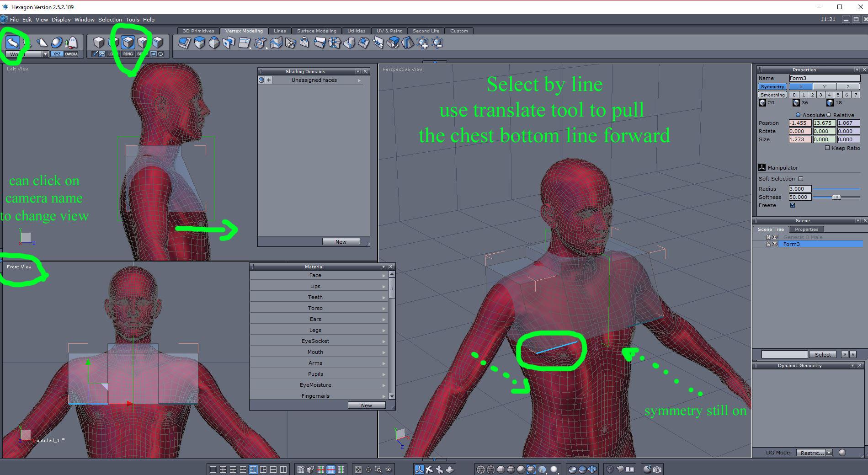Hide Form3 with its eye icon
Viewport: 868px width, 475px height.
coord(775,244)
